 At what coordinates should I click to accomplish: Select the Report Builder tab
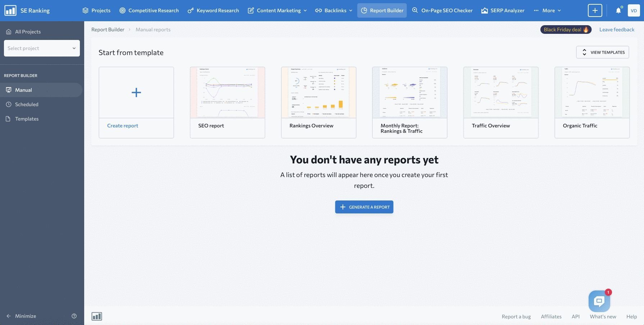(x=382, y=10)
